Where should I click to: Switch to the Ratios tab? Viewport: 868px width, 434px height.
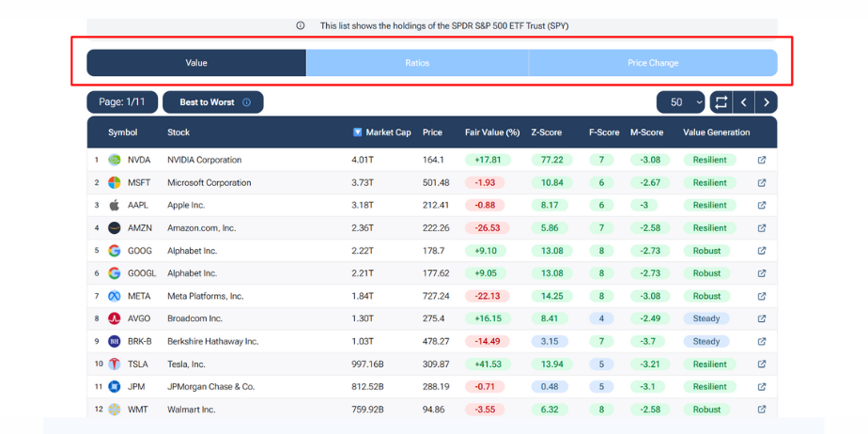(417, 63)
